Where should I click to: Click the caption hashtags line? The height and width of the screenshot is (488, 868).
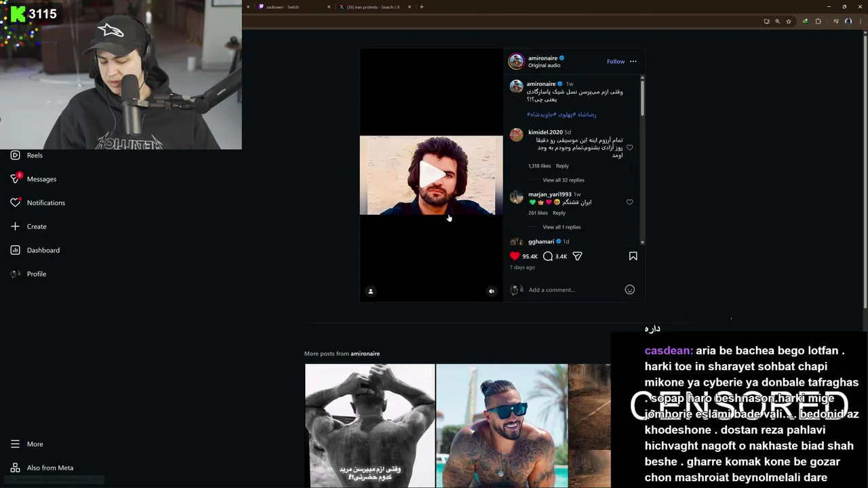(x=561, y=115)
